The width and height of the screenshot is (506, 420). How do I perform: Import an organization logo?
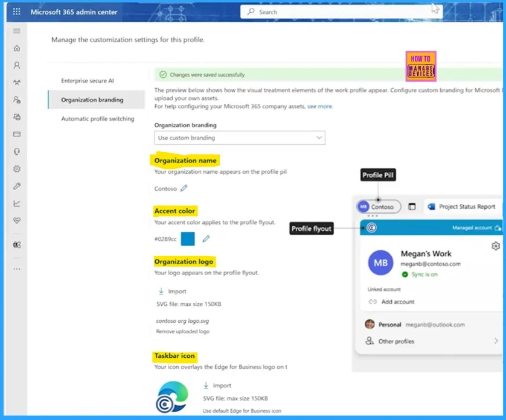coord(173,291)
